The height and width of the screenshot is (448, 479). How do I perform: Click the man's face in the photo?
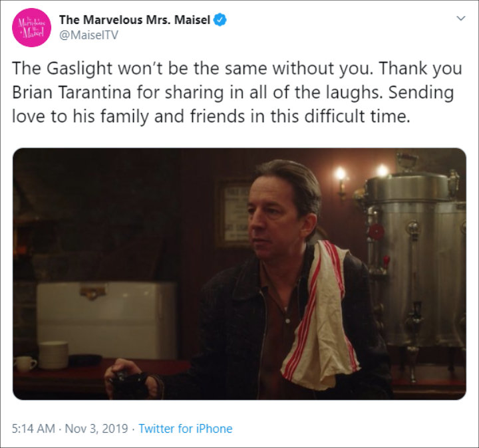tap(273, 217)
